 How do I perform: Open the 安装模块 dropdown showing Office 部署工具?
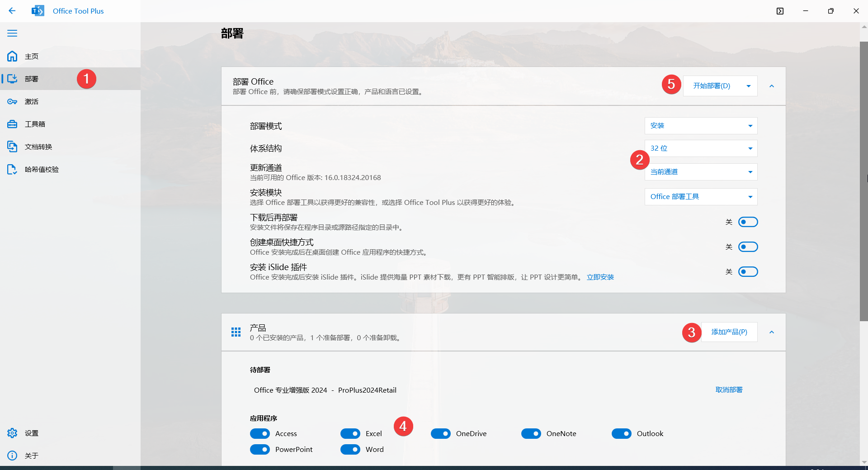point(701,197)
